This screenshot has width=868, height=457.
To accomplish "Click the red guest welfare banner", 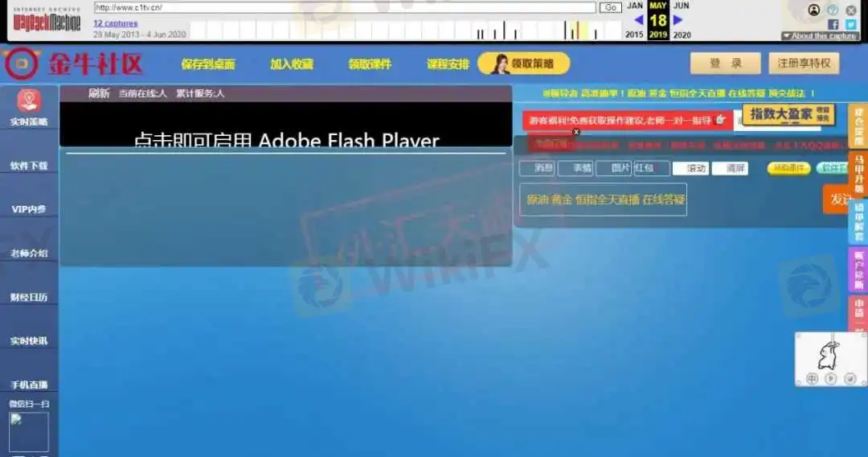I will 627,120.
